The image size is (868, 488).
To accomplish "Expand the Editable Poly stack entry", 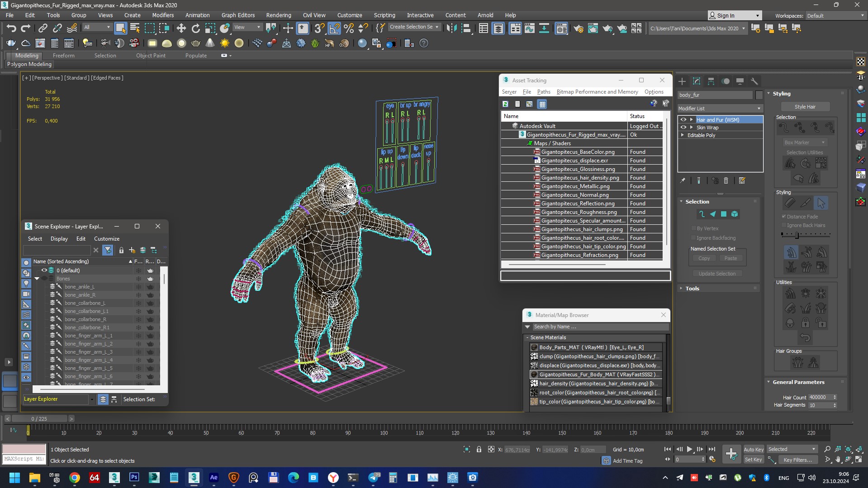I will click(x=683, y=135).
